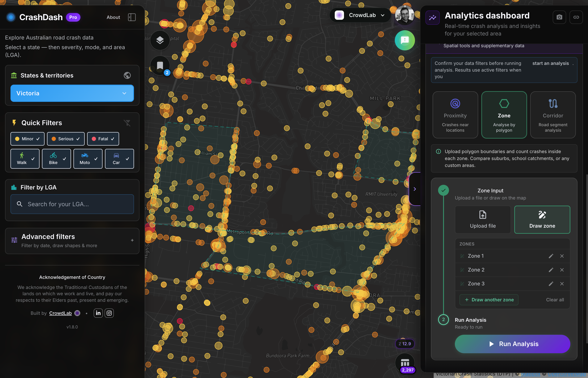Click the 'start an analysis' text
The height and width of the screenshot is (378, 588).
tap(550, 63)
